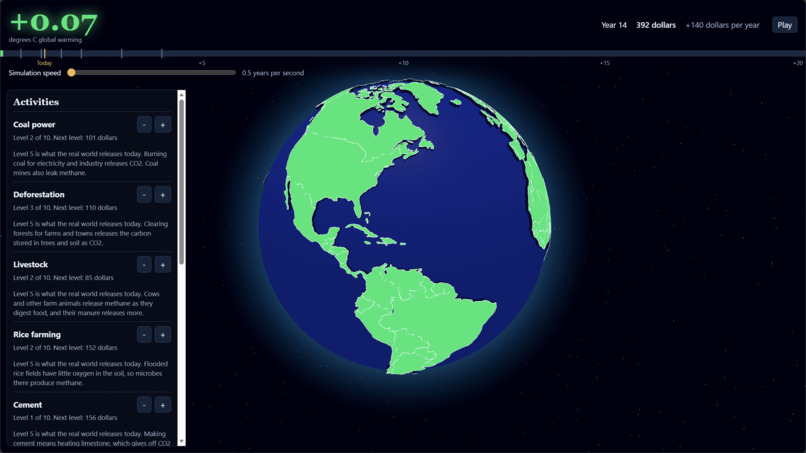Raise Deforestation level using plus button

pyautogui.click(x=162, y=195)
